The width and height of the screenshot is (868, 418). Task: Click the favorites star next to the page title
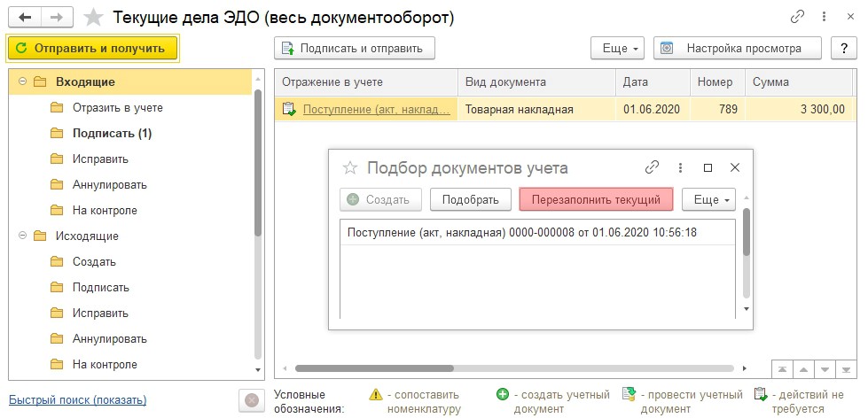tap(92, 18)
